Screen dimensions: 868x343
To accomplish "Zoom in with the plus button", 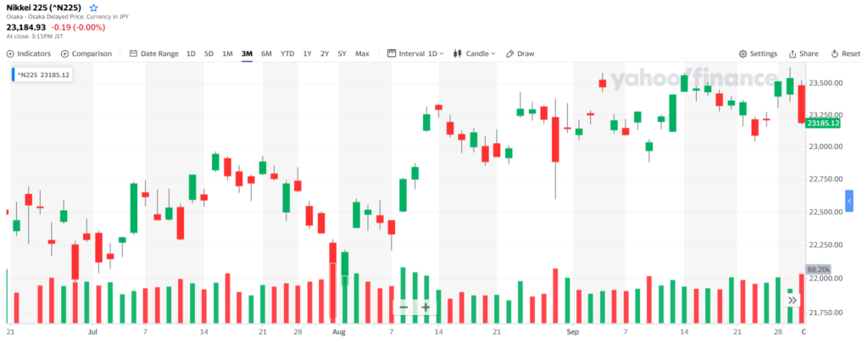I will (x=426, y=307).
